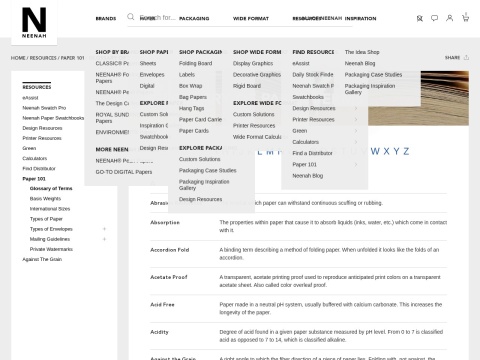The width and height of the screenshot is (480, 360).
Task: Open the Packaging menu
Action: click(x=194, y=18)
